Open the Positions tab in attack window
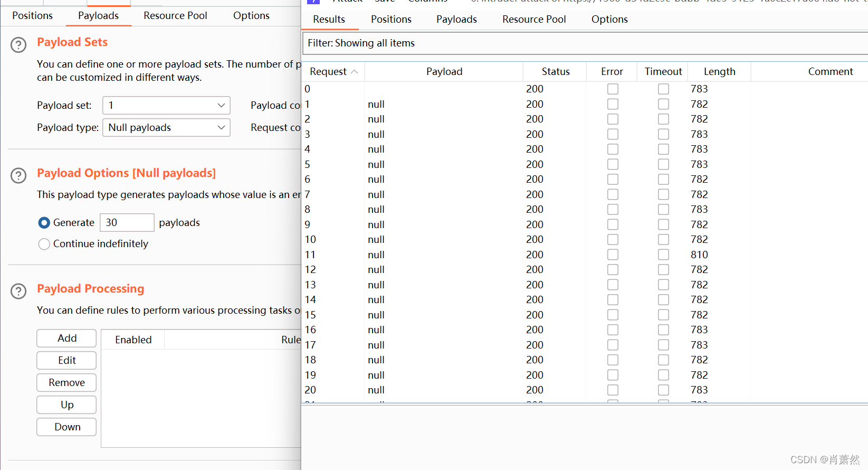 click(x=391, y=20)
